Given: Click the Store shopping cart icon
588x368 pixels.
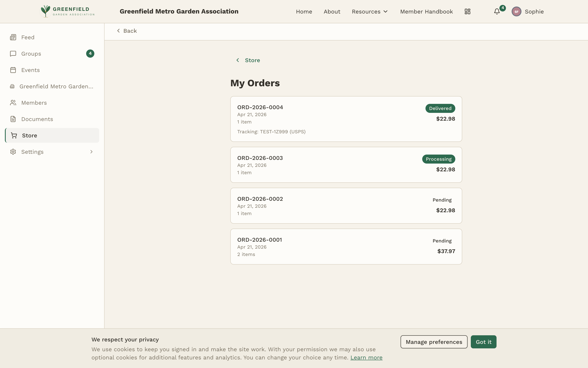Looking at the screenshot, I should [14, 135].
